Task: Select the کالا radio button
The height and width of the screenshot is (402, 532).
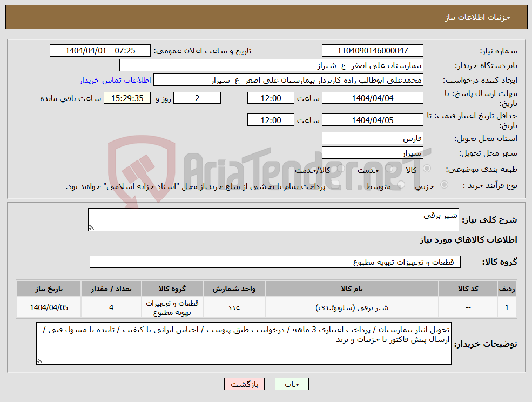Action: point(427,169)
